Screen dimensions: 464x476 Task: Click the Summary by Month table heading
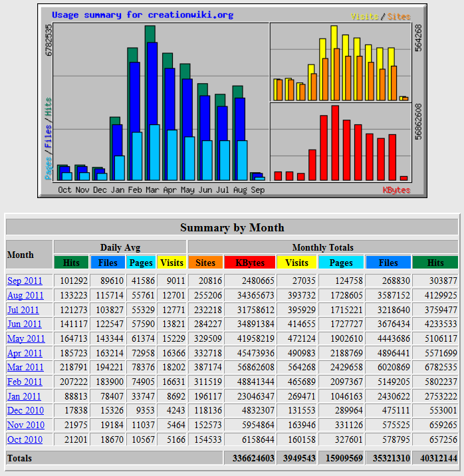(x=232, y=227)
